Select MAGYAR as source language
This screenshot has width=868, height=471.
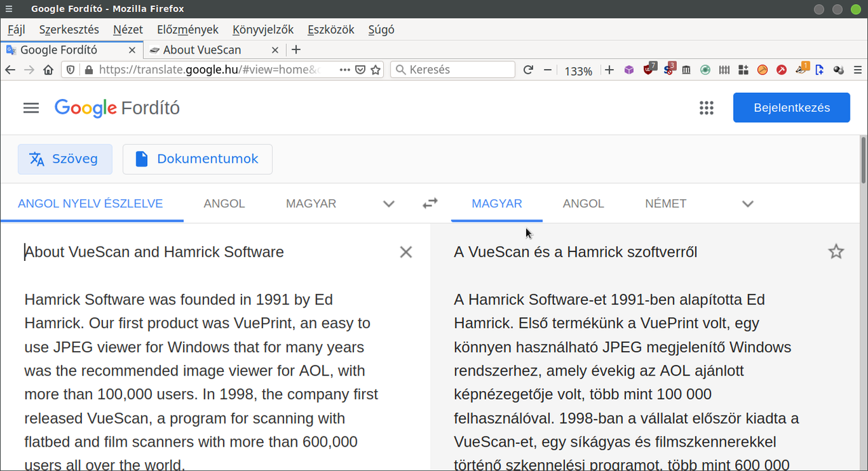pyautogui.click(x=311, y=203)
